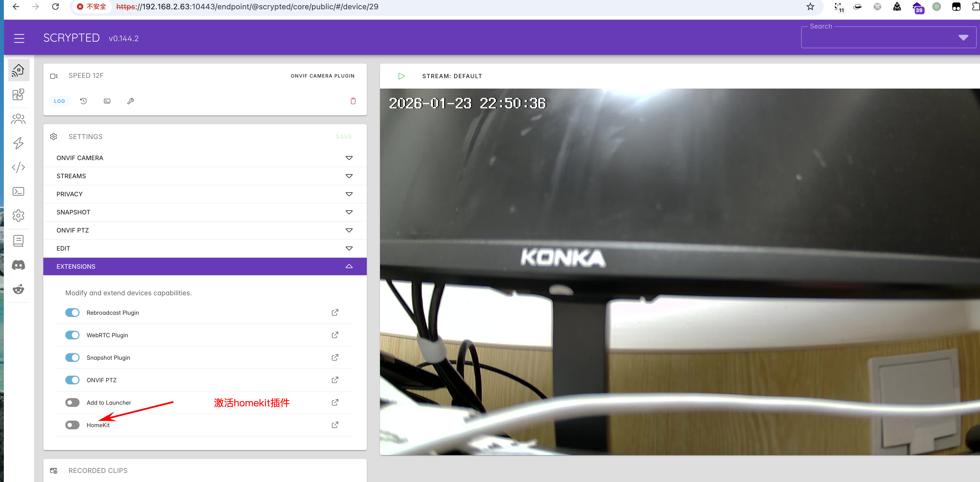Open HomeKit extension external link icon
Image resolution: width=980 pixels, height=482 pixels.
[x=335, y=425]
